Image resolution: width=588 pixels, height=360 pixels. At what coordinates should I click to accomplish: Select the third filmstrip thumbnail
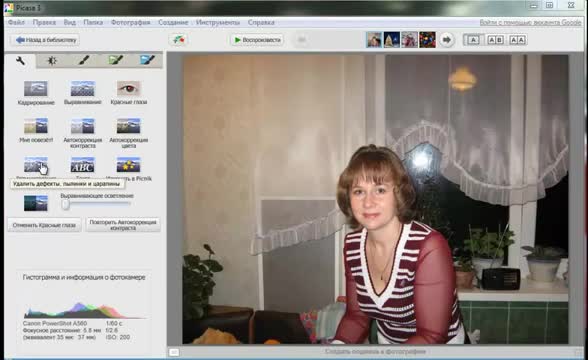pyautogui.click(x=409, y=40)
